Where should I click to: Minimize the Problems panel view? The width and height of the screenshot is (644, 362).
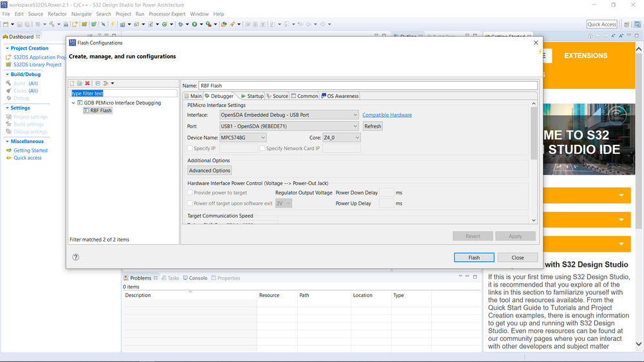point(467,276)
